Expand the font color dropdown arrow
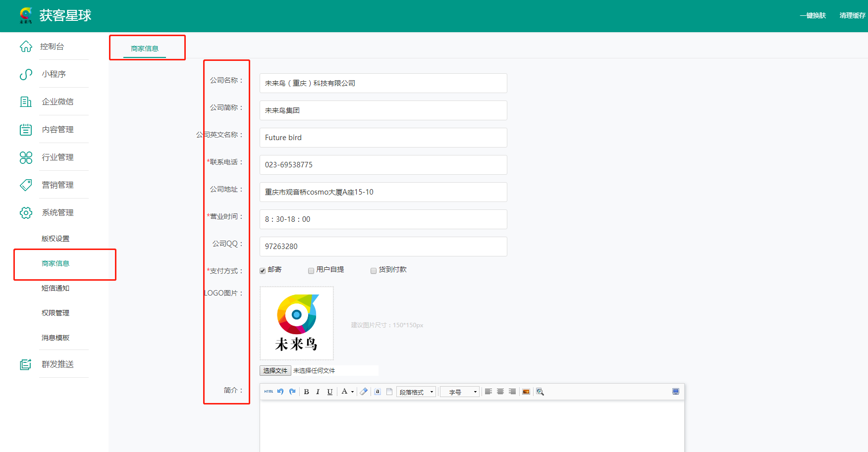 [x=352, y=392]
